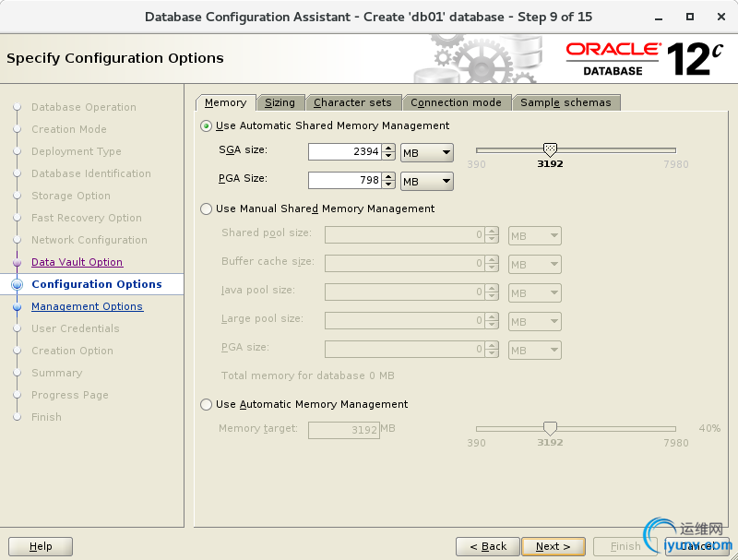
Task: Select Configuration Options step in sidebar
Action: click(97, 284)
